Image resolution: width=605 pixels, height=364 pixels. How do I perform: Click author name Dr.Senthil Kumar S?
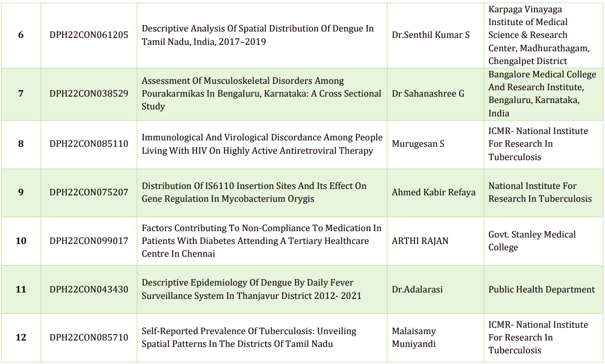tap(431, 35)
